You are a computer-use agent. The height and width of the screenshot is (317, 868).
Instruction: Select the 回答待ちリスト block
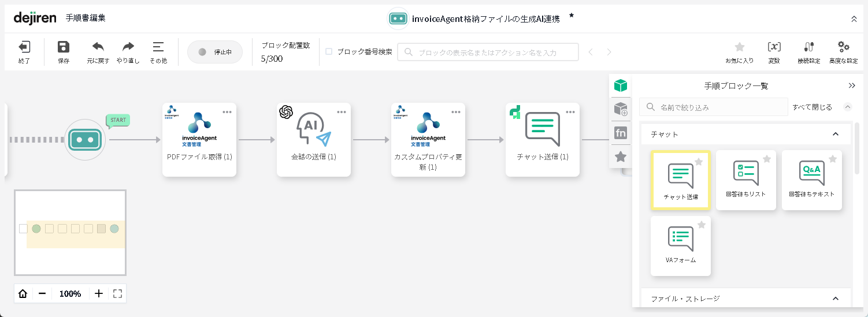coord(745,180)
